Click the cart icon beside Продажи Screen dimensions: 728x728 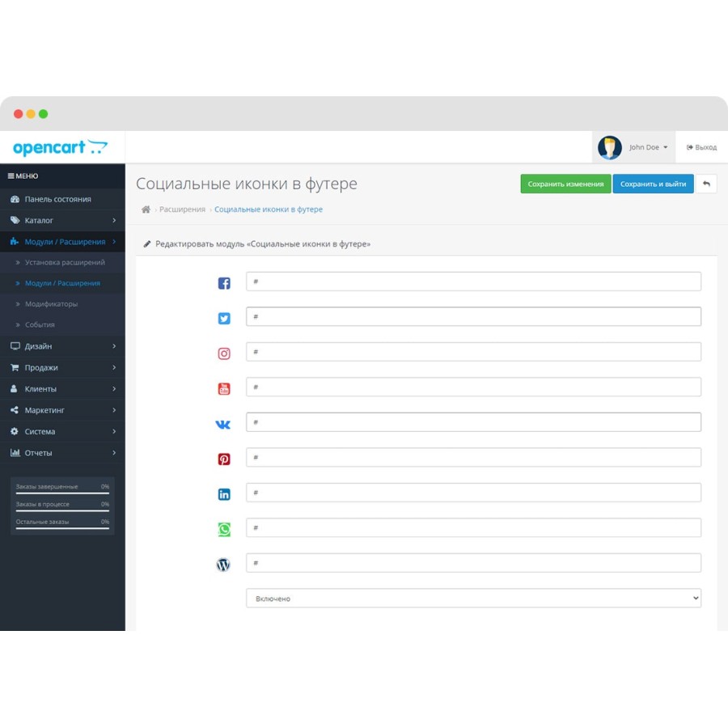coord(15,367)
